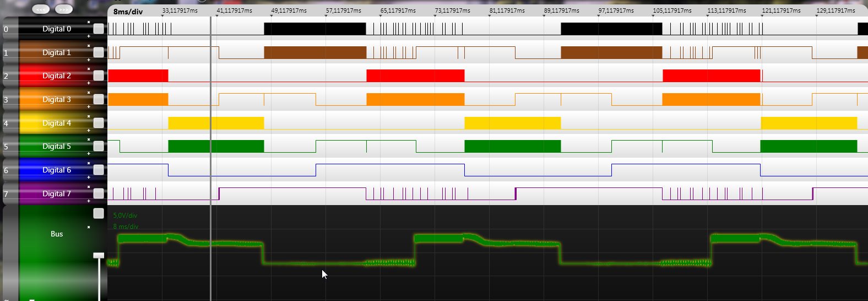Expand Digital 5 using its plus icon
This screenshot has width=868, height=301.
tap(89, 154)
